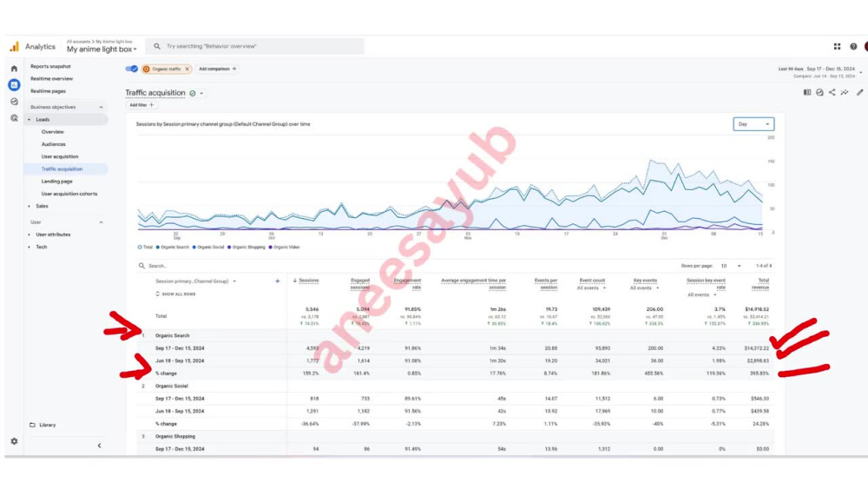The image size is (868, 489).
Task: Toggle SHOW ALL ROWS option
Action: coord(175,294)
